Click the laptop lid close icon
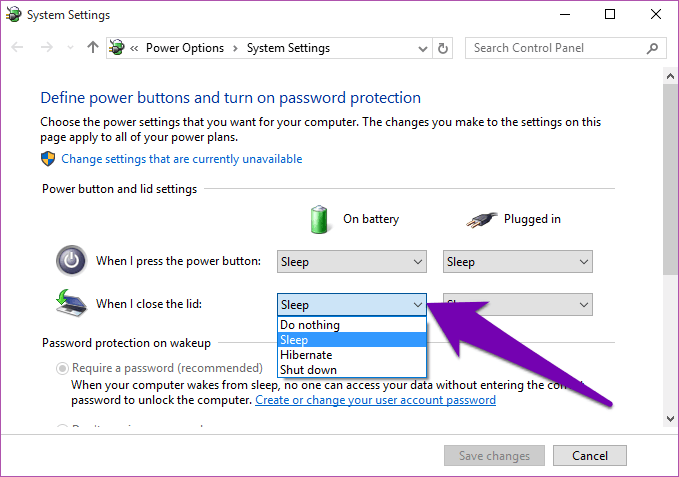This screenshot has height=477, width=679. [x=71, y=303]
